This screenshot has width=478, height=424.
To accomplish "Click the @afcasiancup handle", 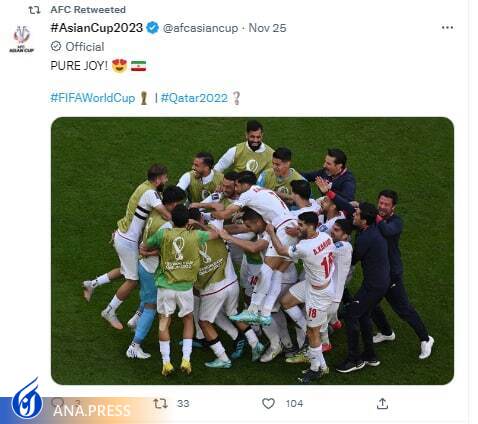I will pyautogui.click(x=200, y=28).
